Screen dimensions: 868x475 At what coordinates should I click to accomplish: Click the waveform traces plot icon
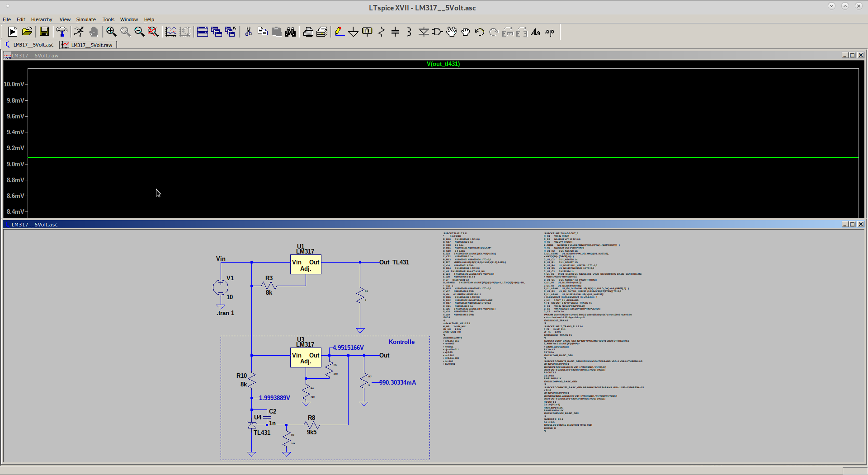171,32
